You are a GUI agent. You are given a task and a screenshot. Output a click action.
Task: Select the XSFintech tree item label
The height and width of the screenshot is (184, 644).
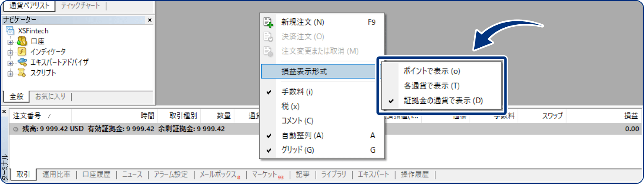[34, 31]
